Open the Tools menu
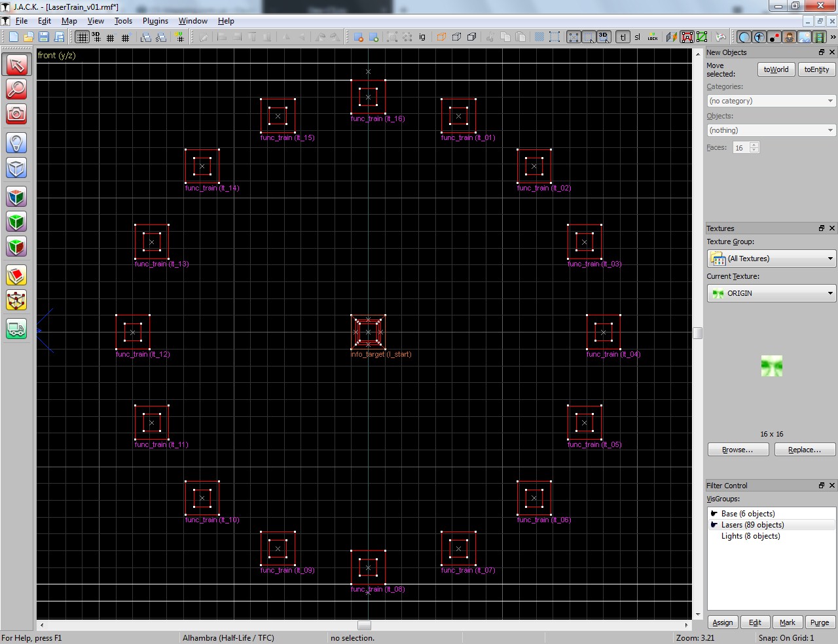Screen dimensions: 838x644 click(123, 21)
